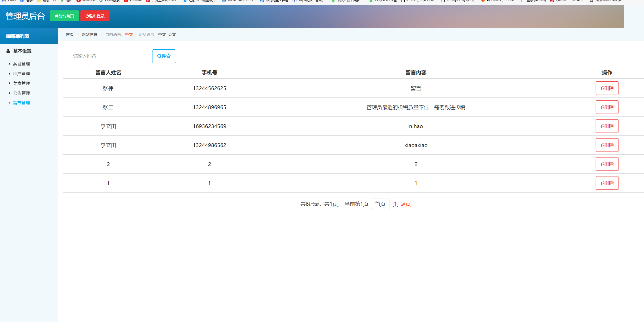Click the 手机号 column header
Image resolution: width=644 pixels, height=322 pixels.
pyautogui.click(x=209, y=73)
